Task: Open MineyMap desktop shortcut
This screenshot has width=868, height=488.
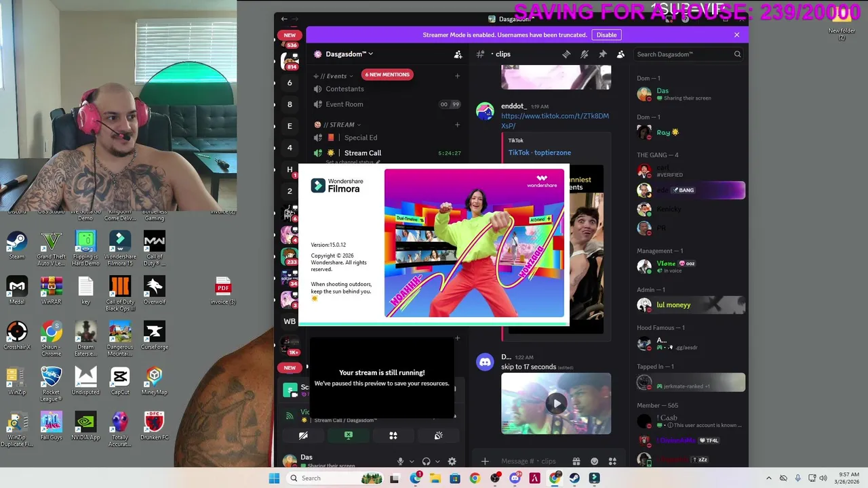Action: [155, 381]
